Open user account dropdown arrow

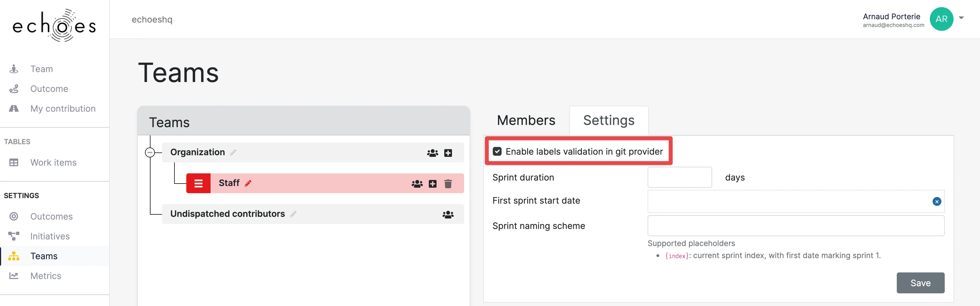pos(961,17)
